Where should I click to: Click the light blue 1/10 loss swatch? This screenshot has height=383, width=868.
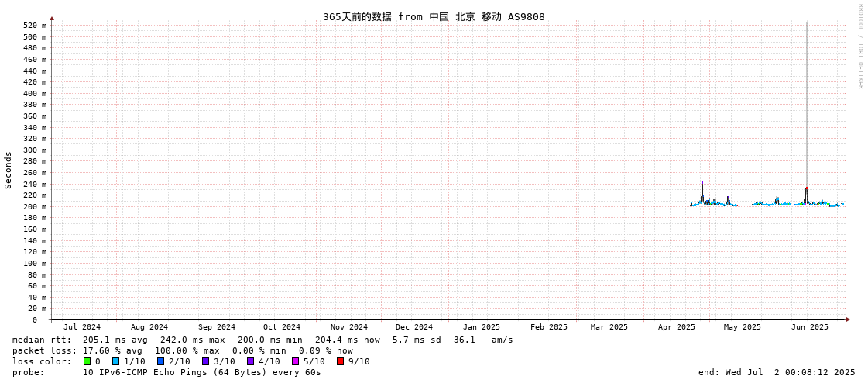(115, 361)
